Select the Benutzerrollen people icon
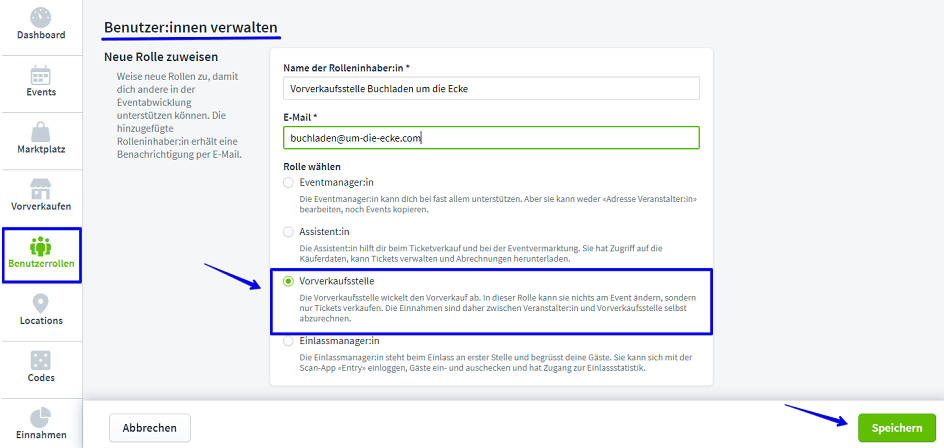The width and height of the screenshot is (944, 448). 41,246
